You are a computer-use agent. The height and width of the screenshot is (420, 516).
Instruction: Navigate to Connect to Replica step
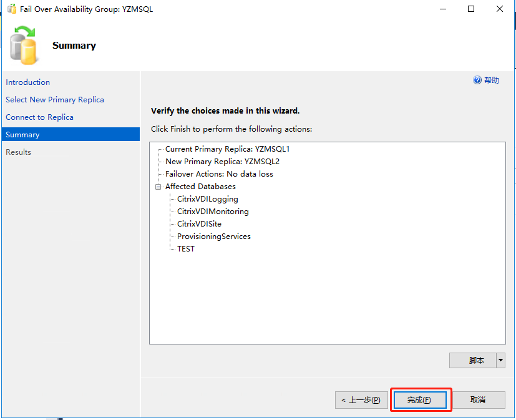coord(40,117)
